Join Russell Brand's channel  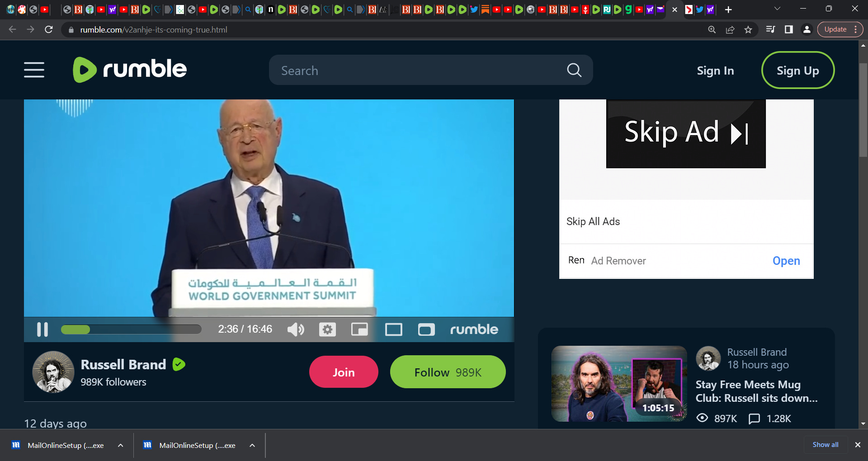(x=344, y=372)
